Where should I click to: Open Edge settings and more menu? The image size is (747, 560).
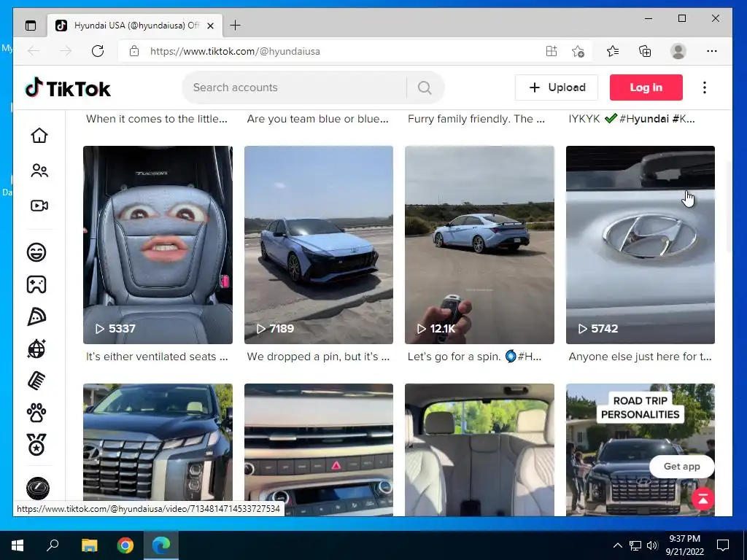pyautogui.click(x=712, y=51)
